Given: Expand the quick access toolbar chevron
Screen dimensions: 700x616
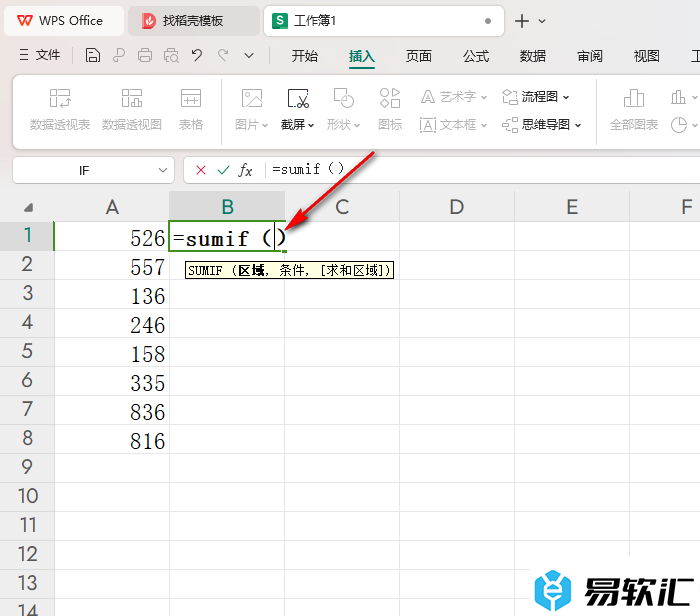Looking at the screenshot, I should click(249, 56).
